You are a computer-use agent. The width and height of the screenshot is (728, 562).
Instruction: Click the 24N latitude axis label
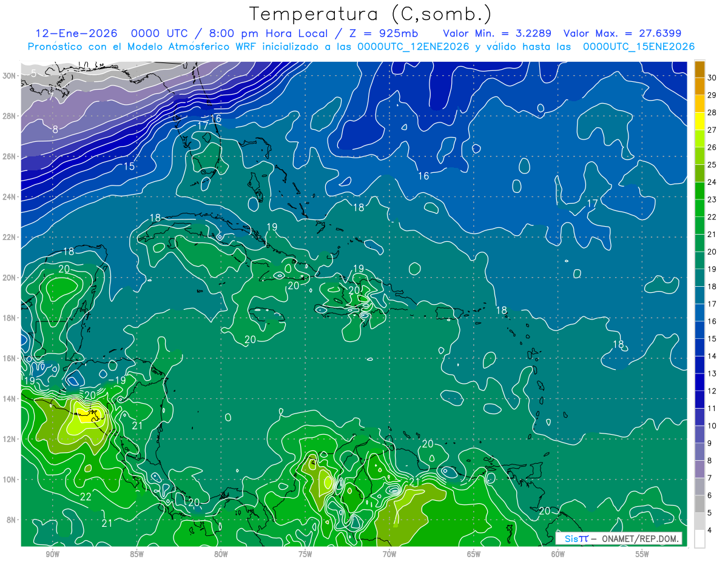point(10,197)
